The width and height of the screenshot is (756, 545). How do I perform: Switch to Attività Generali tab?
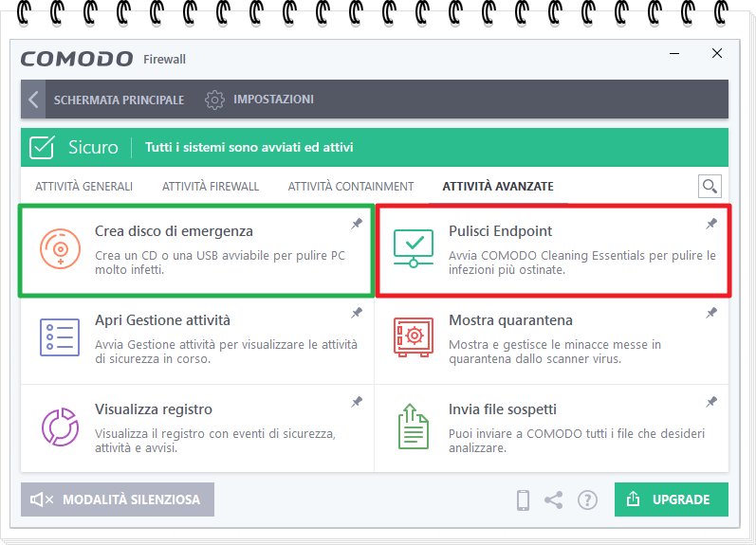point(83,187)
